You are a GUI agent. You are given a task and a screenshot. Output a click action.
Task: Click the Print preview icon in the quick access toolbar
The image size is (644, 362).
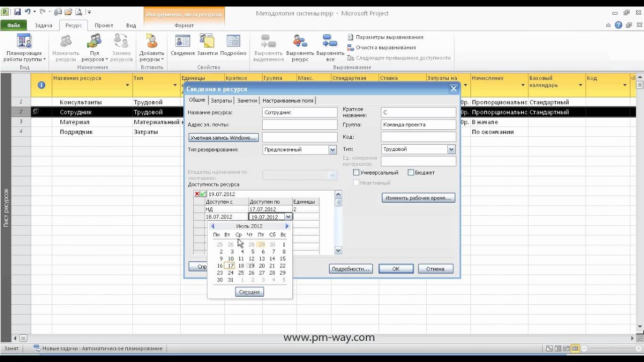point(78,12)
